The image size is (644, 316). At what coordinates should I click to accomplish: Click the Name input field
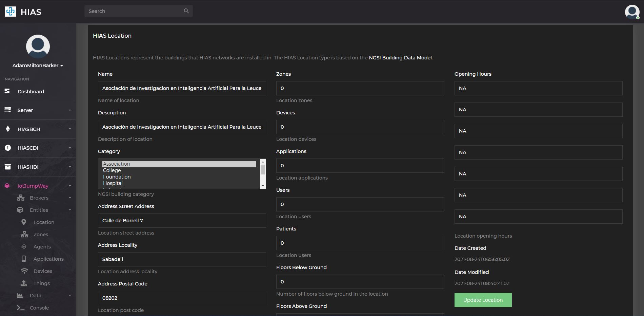pyautogui.click(x=182, y=88)
